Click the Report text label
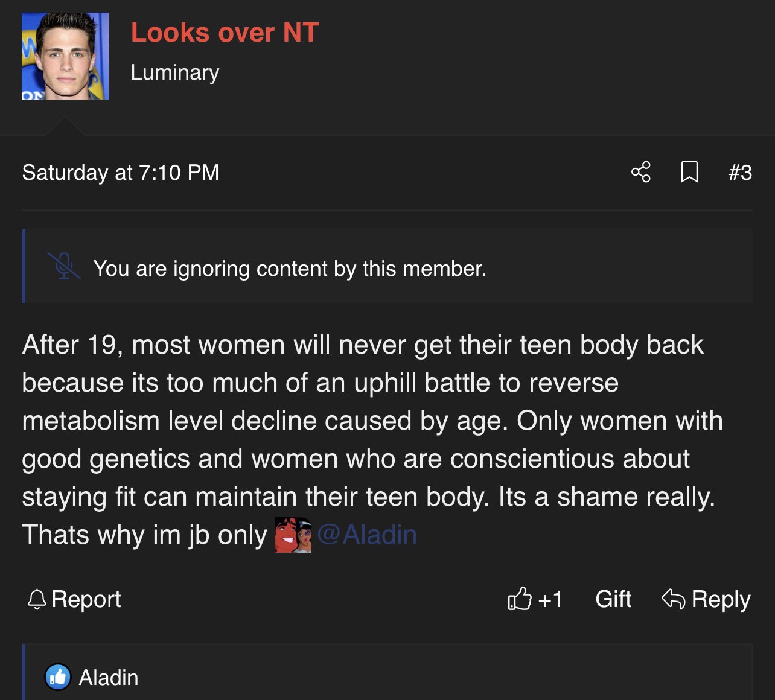 click(x=86, y=599)
